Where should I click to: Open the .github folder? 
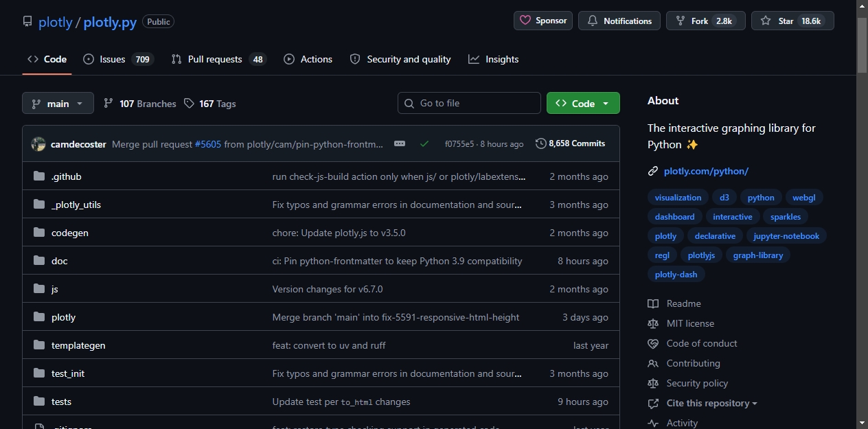[x=67, y=176]
